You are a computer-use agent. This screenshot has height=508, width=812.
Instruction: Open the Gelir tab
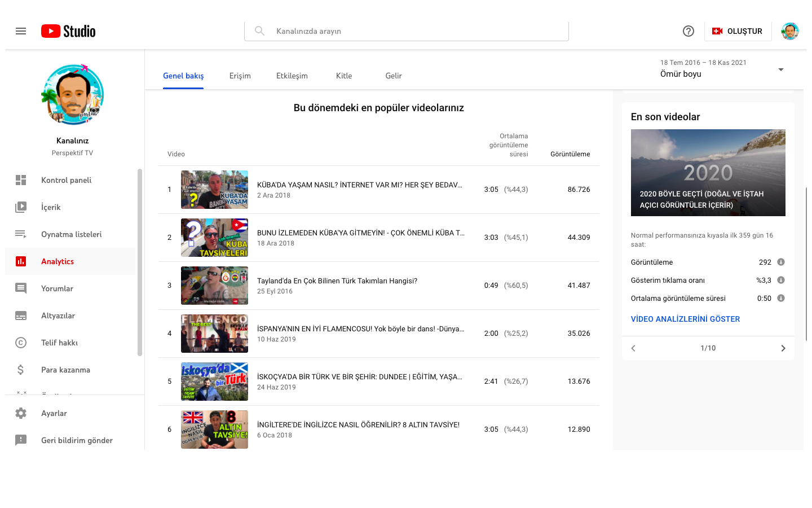coord(394,76)
